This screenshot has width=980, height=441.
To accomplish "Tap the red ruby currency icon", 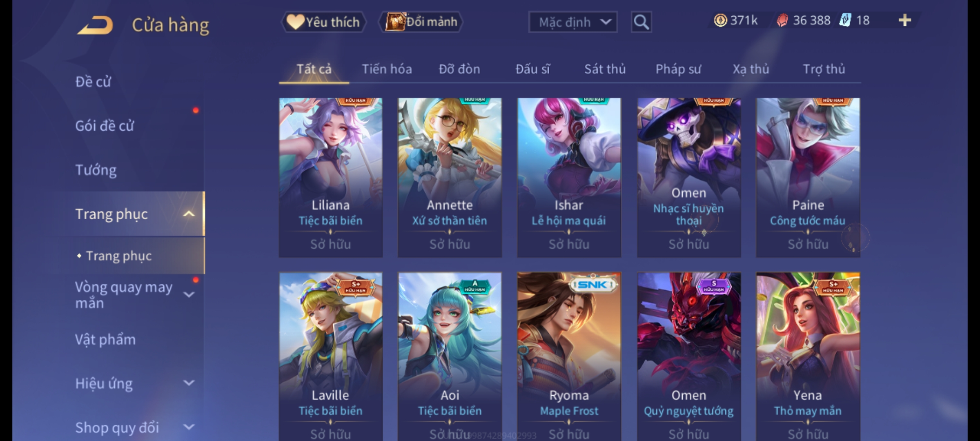I will [782, 20].
